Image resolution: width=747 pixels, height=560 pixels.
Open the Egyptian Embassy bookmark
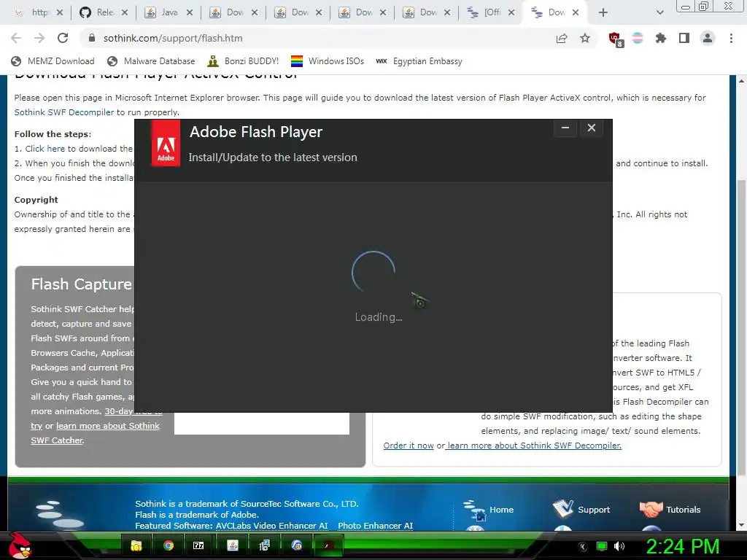pyautogui.click(x=419, y=61)
